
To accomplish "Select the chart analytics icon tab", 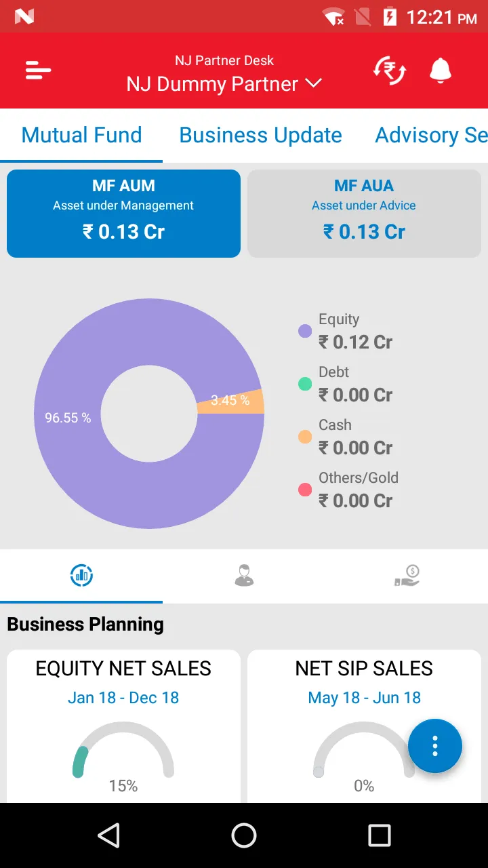I will [81, 576].
